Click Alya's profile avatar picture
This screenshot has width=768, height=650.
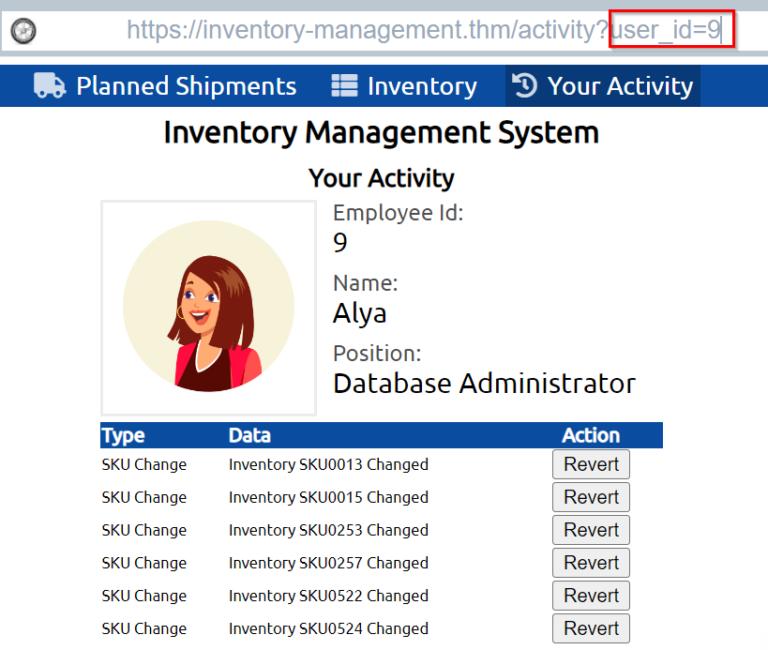pyautogui.click(x=208, y=307)
